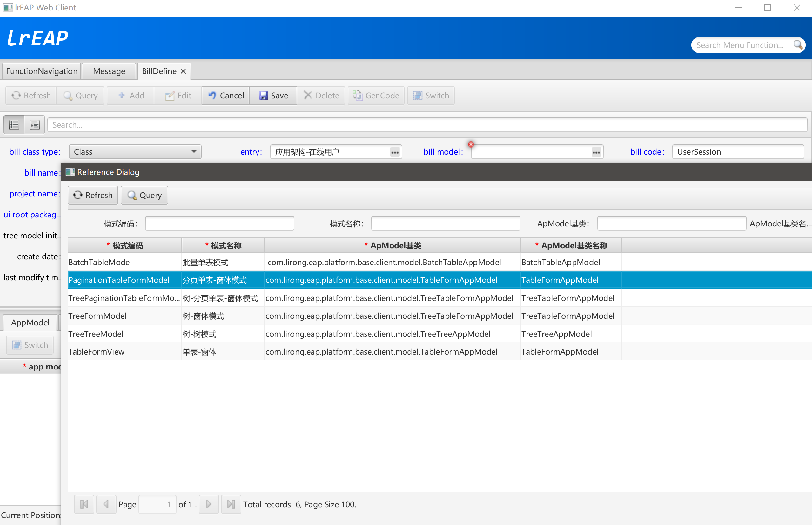
Task: Go to the previous page of records
Action: click(x=106, y=504)
